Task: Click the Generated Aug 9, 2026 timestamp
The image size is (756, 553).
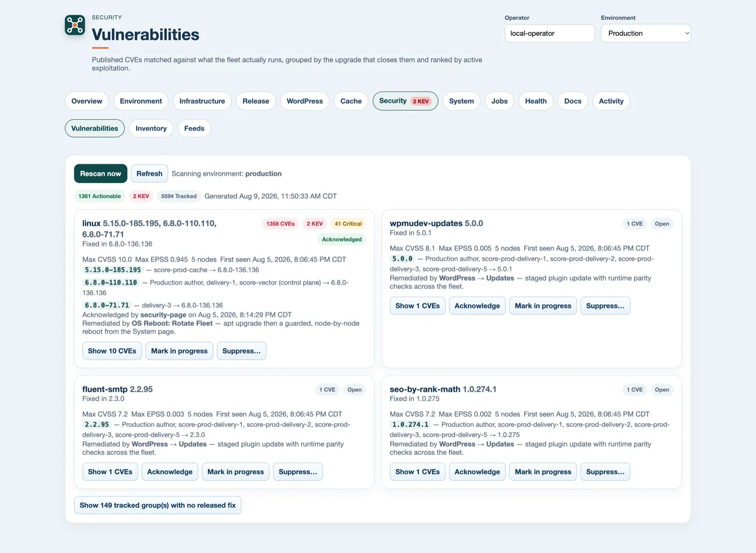Action: pos(270,196)
